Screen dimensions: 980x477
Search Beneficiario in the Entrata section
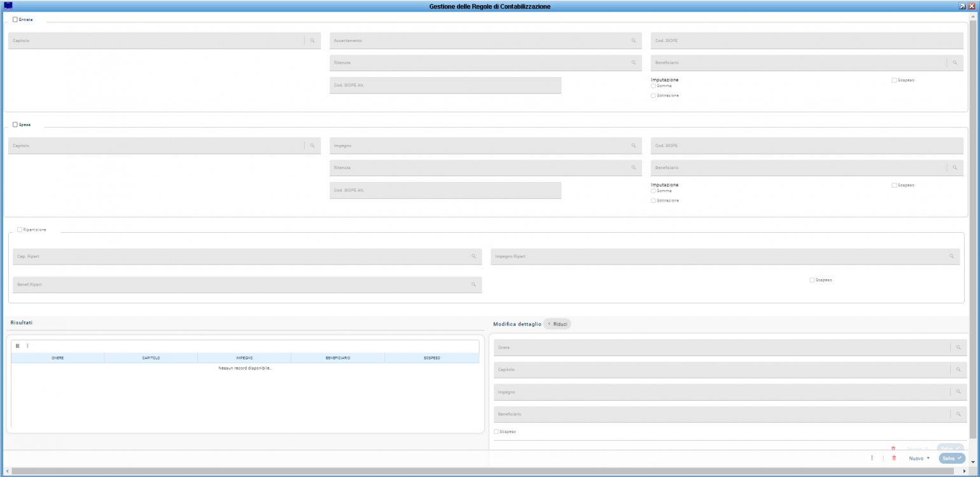pyautogui.click(x=955, y=63)
